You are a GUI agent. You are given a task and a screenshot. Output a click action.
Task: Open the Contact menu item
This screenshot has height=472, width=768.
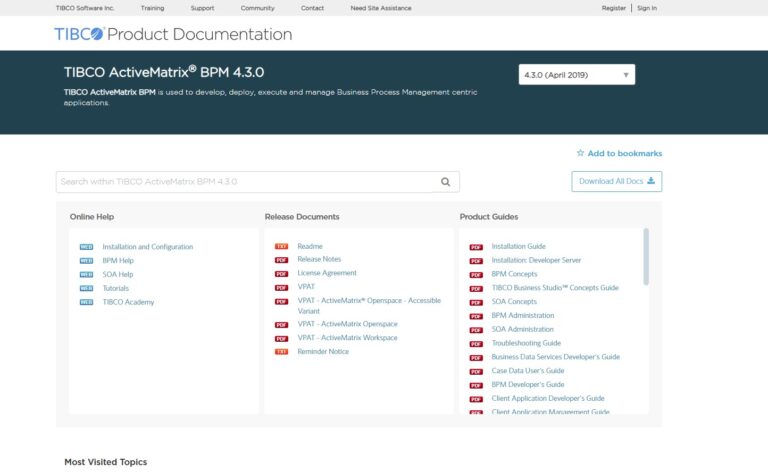312,8
